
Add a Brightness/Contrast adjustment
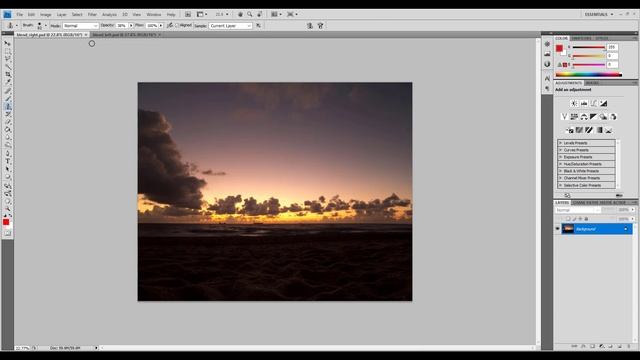point(574,103)
